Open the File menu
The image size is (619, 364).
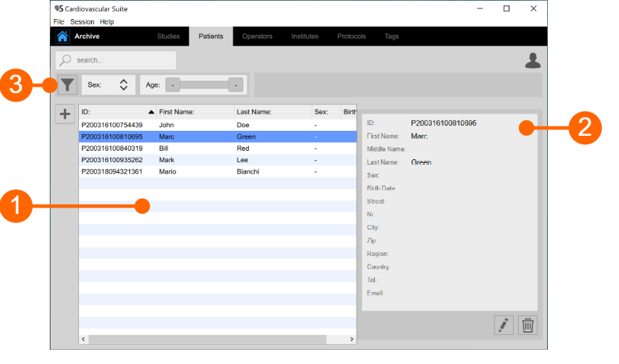(x=58, y=22)
